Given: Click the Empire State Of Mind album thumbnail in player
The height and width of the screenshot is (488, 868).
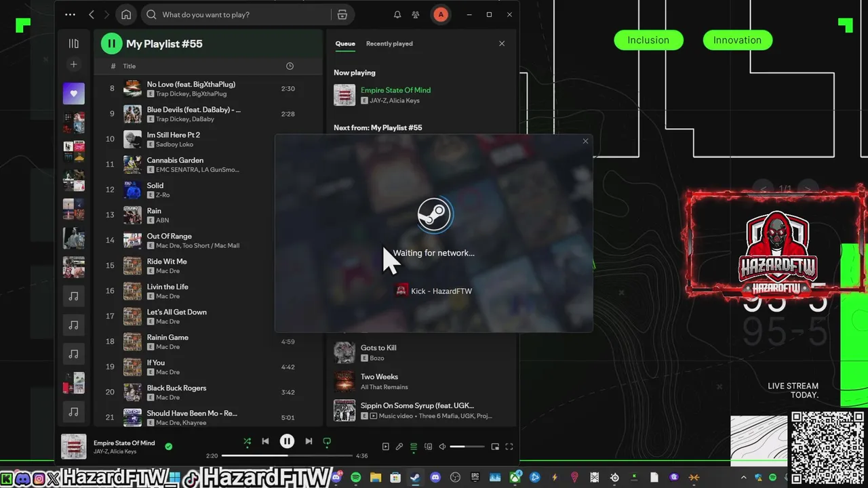Looking at the screenshot, I should [74, 447].
